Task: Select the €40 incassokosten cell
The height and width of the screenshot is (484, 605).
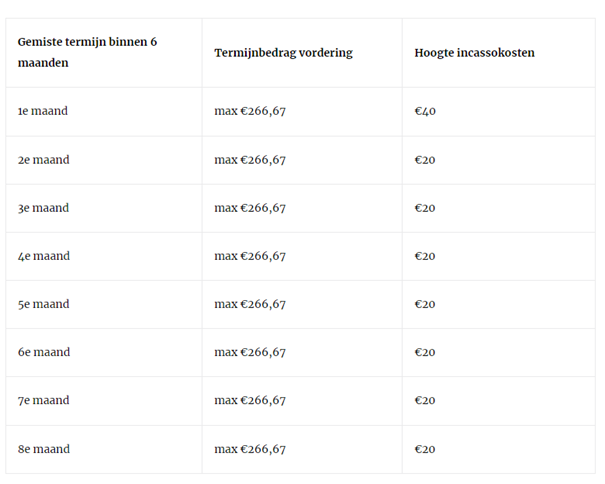Action: coord(425,111)
